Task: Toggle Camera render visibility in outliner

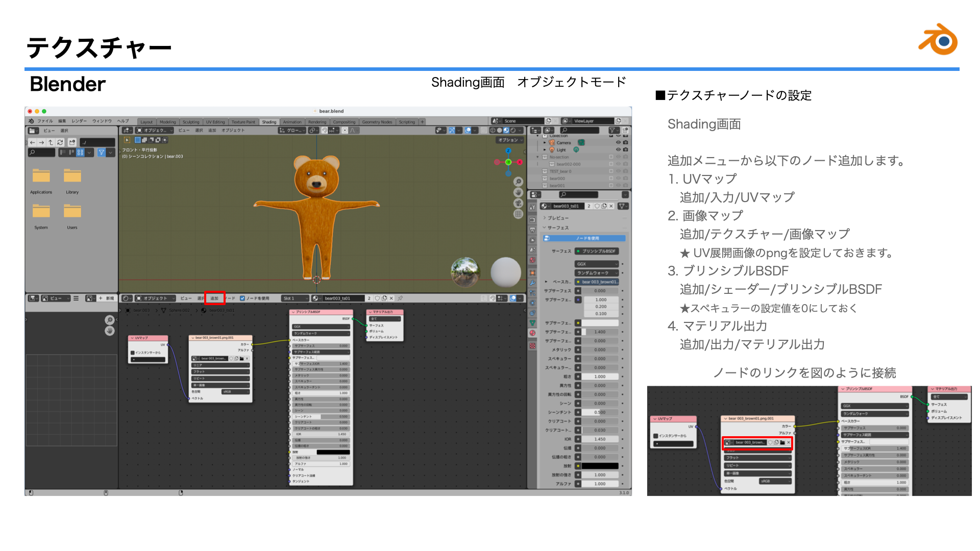Action: (625, 143)
